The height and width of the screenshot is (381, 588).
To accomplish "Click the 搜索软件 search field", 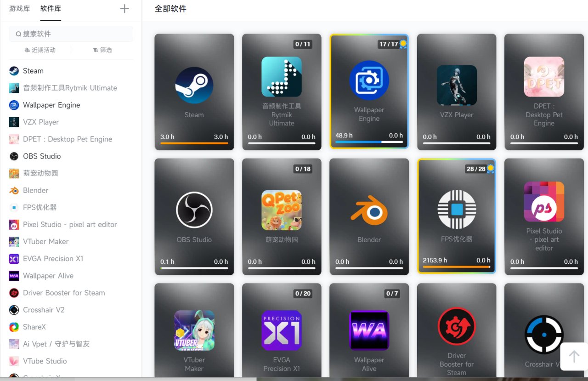I will click(71, 34).
